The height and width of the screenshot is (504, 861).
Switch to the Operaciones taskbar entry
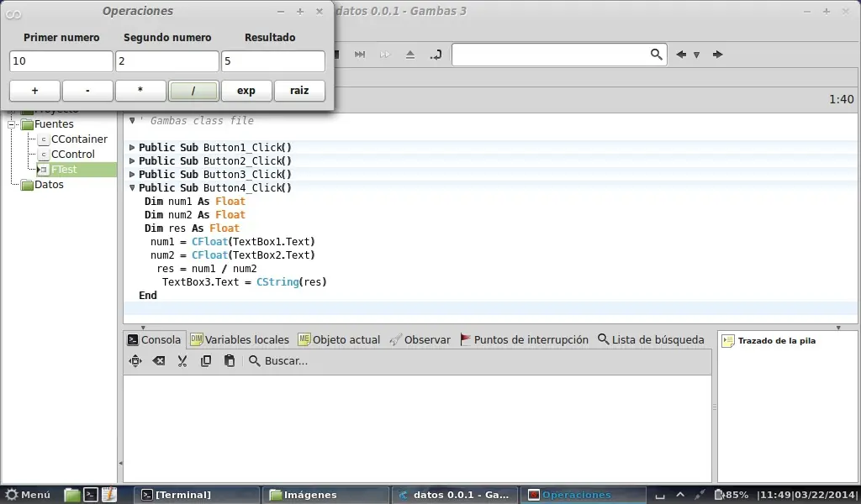583,495
